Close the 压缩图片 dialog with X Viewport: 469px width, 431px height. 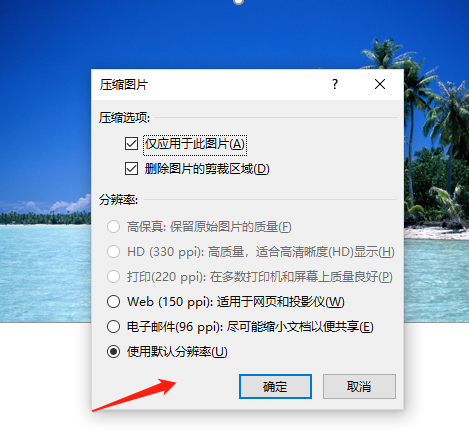coord(380,84)
